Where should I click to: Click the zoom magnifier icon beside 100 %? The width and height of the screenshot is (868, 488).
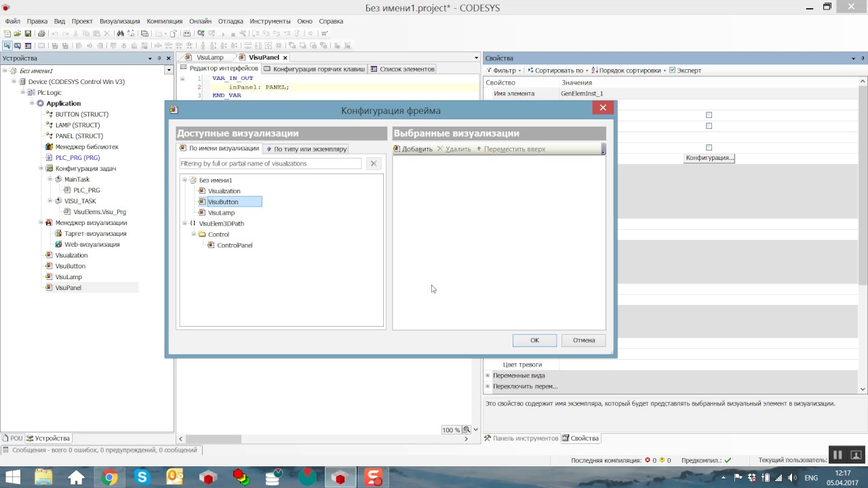[467, 430]
